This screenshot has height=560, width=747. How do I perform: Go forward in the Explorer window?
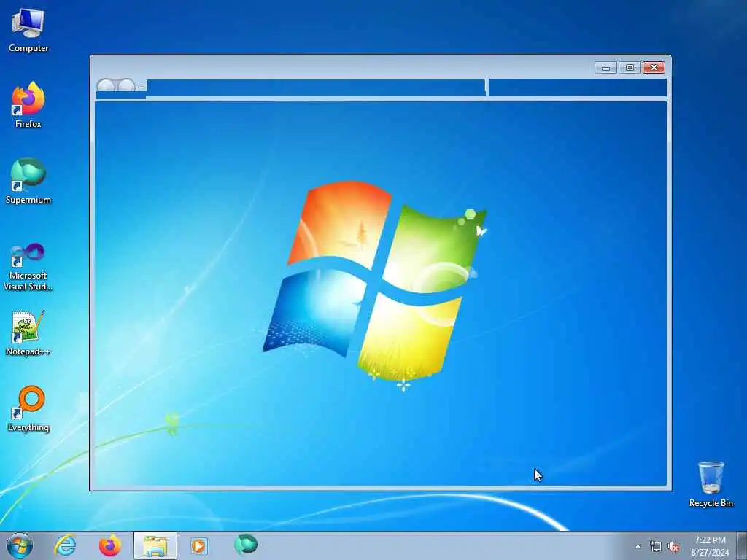(127, 86)
